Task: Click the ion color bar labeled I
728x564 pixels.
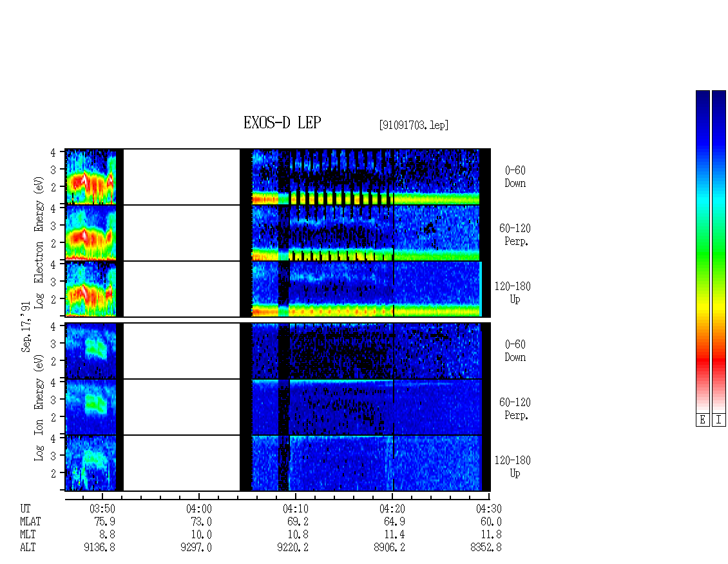Action: click(719, 251)
